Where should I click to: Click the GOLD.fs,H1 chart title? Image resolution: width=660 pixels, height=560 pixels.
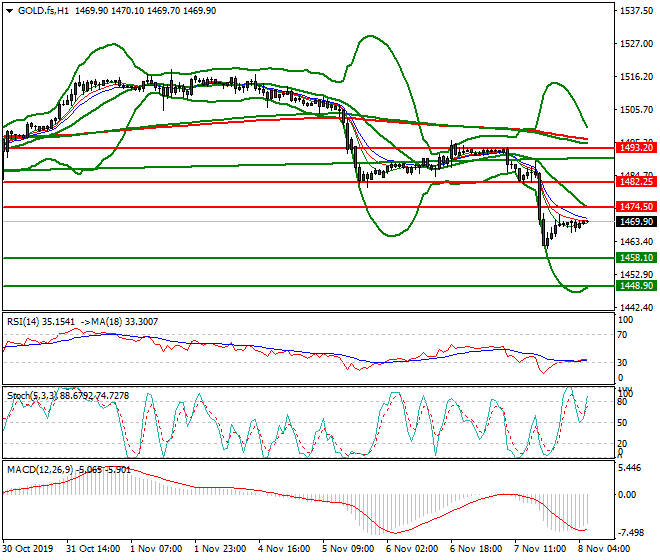tap(38, 9)
